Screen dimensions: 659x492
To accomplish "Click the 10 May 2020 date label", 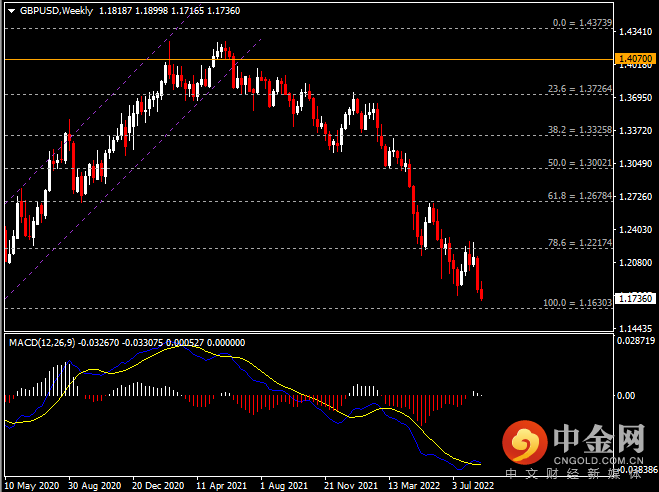I will click(33, 484).
